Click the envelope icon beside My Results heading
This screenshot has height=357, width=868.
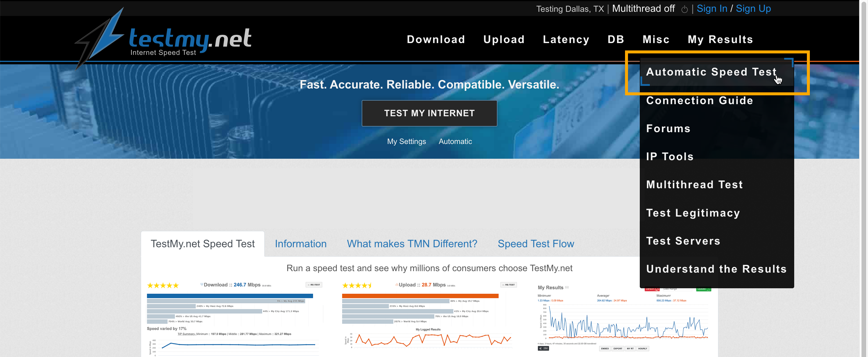coord(567,287)
